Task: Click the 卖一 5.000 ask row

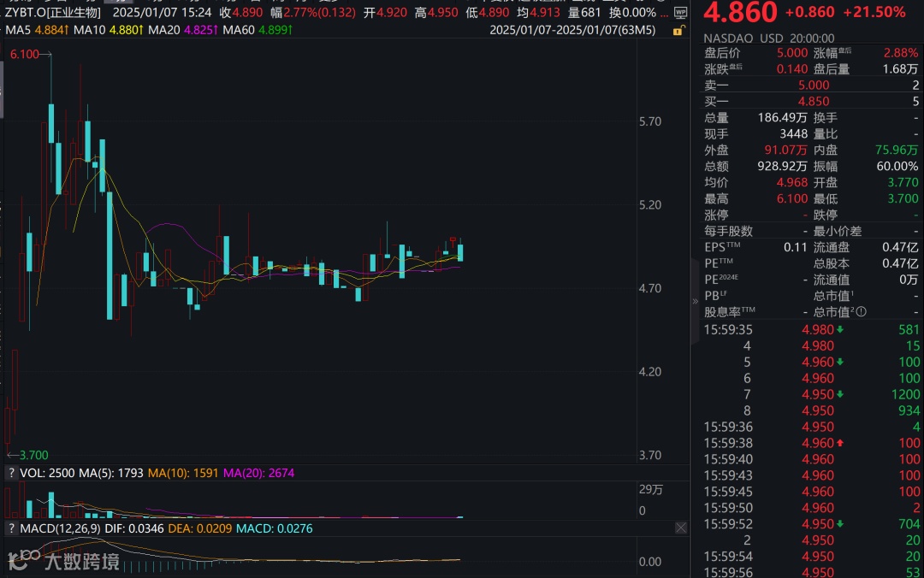Action: click(811, 85)
